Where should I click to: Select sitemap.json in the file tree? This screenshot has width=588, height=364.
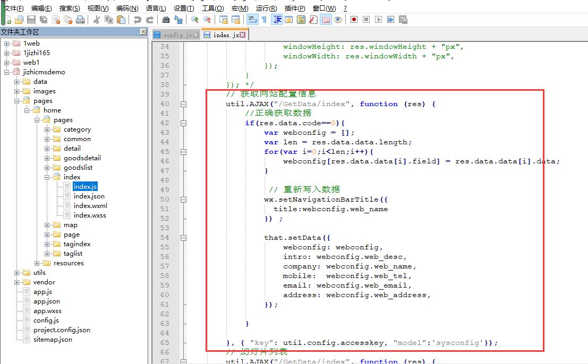[x=53, y=340]
